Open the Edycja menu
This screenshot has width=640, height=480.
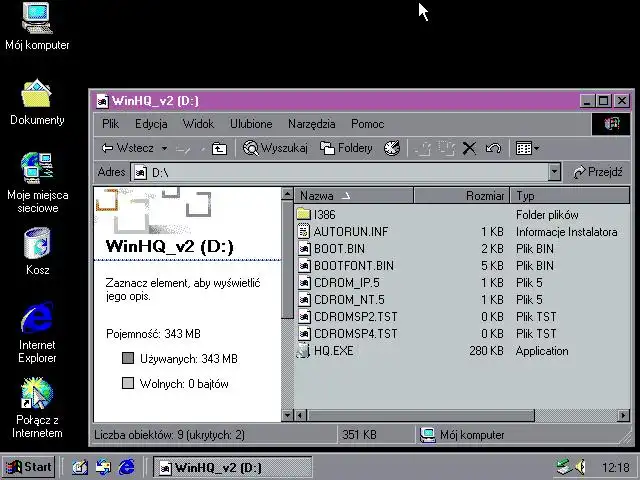coord(151,124)
